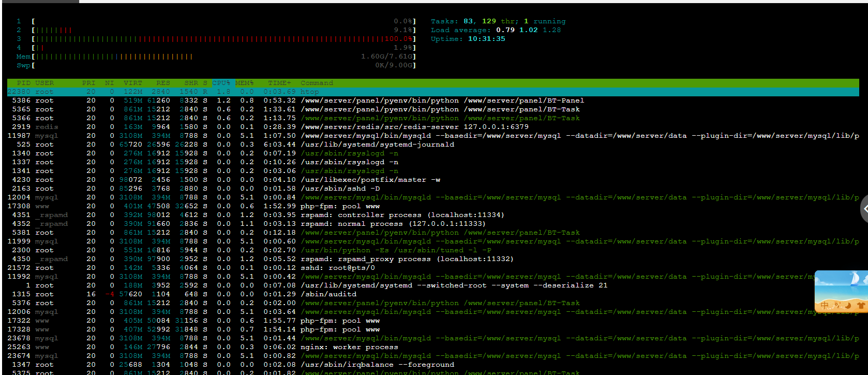Sort processes by CPU% column header
This screenshot has width=868, height=375.
(221, 83)
